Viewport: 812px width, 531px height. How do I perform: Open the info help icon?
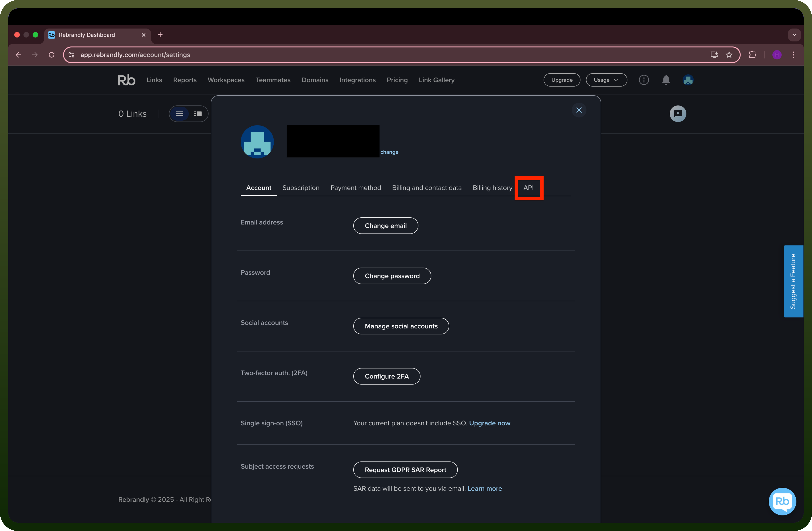(x=643, y=80)
